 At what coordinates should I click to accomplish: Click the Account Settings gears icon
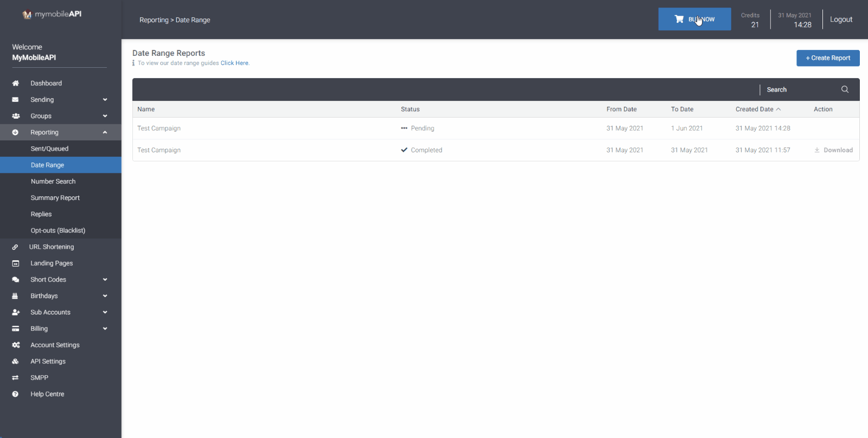(16, 345)
